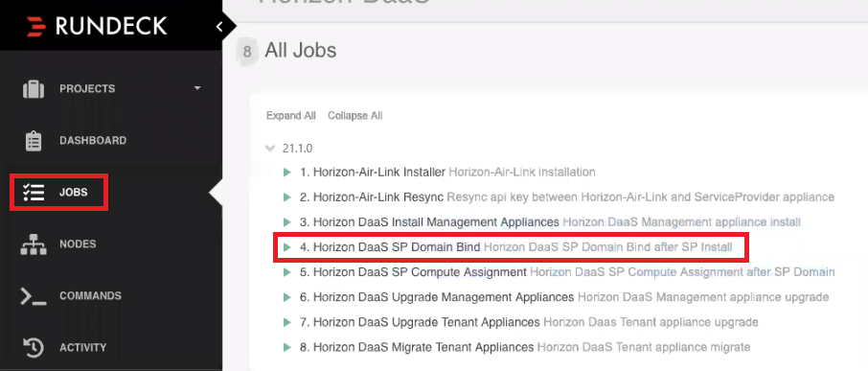Click the Projects briefcase icon
868x371 pixels.
coord(34,88)
